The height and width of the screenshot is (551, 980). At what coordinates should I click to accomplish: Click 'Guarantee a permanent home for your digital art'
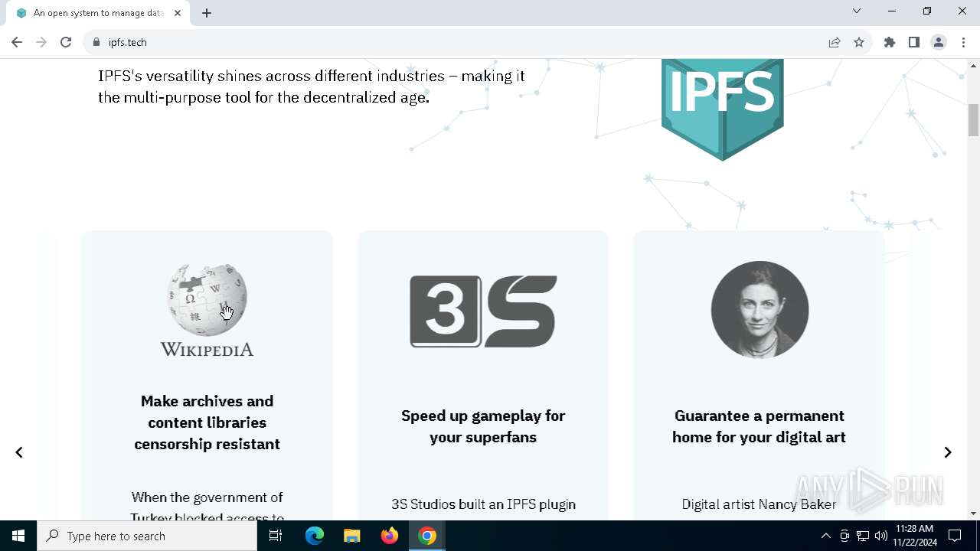[759, 426]
